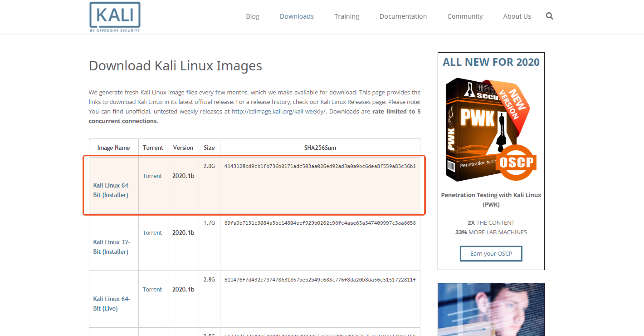Go to the Training page

(346, 16)
